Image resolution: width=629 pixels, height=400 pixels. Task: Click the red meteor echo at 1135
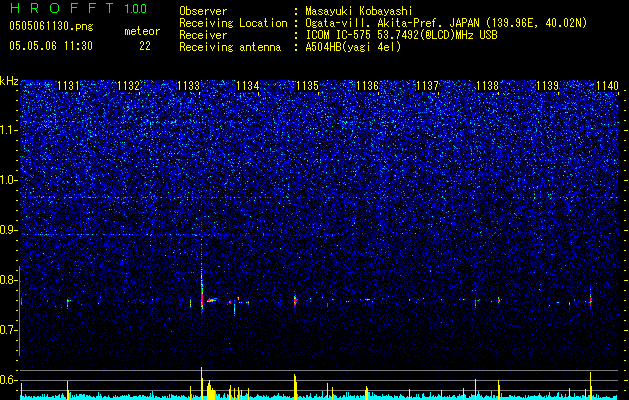(295, 300)
